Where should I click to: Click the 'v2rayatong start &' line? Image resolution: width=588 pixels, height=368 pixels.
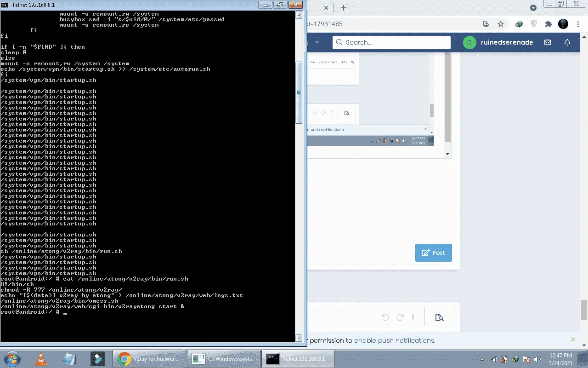coord(92,306)
